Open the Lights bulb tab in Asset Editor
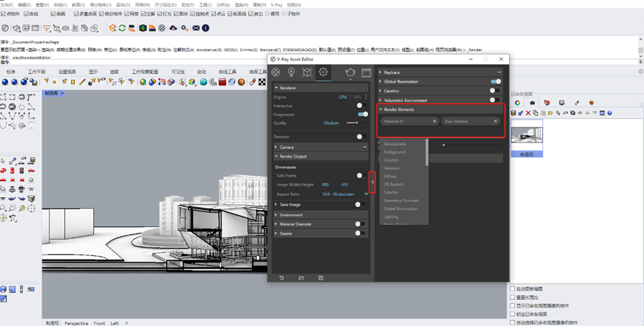This screenshot has height=326, width=644. click(x=291, y=72)
